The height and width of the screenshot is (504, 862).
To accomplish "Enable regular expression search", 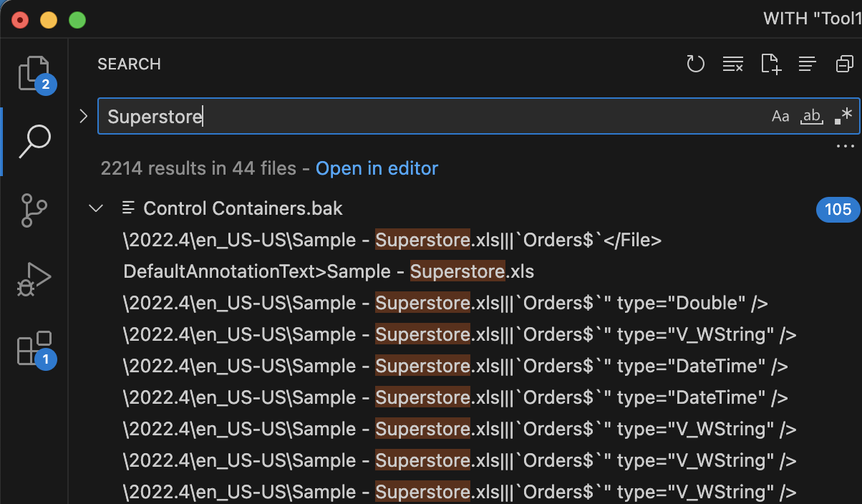I will 843,115.
